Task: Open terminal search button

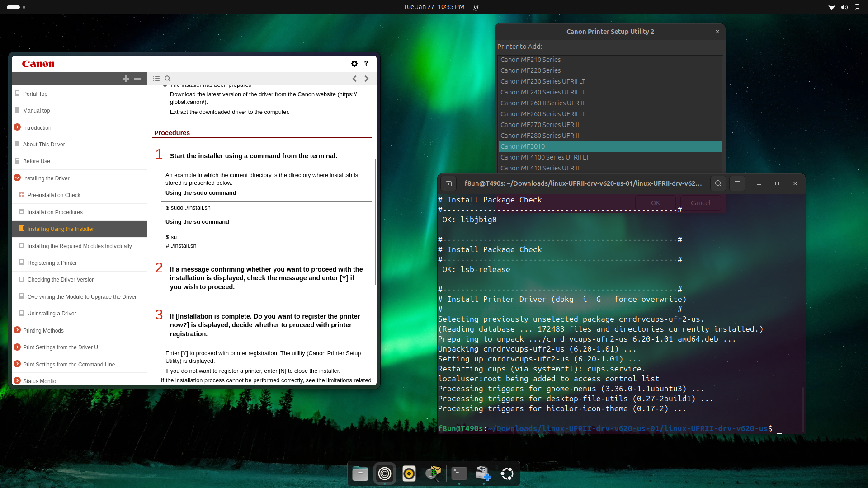Action: click(718, 183)
